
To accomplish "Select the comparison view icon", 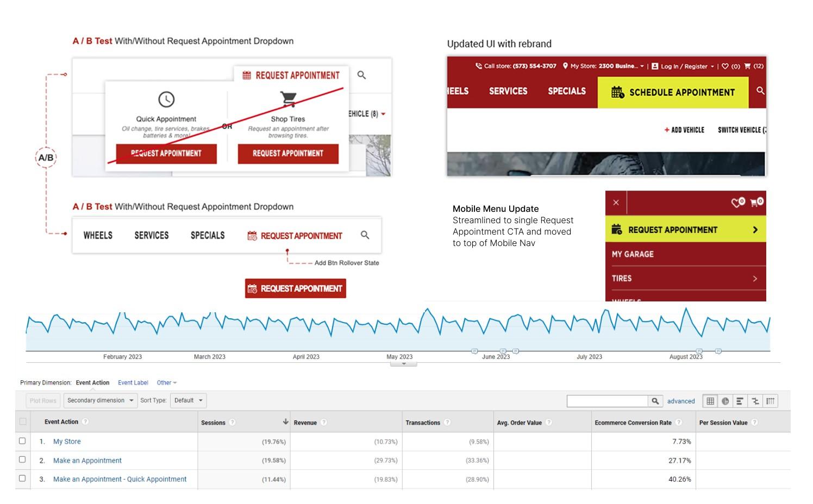I will tap(755, 401).
